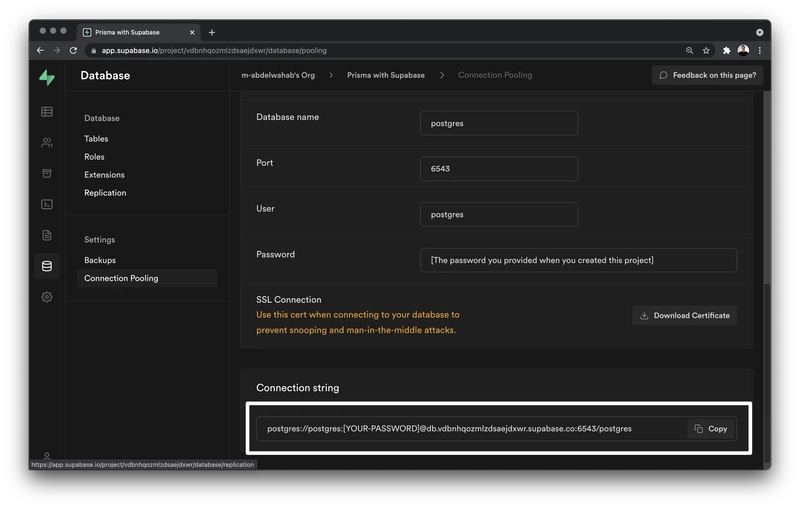Screen dimensions: 800x508
Task: Open the API docs document icon
Action: tap(47, 235)
